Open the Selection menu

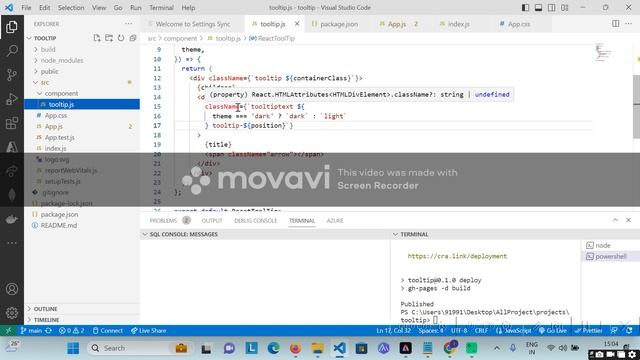click(x=71, y=8)
